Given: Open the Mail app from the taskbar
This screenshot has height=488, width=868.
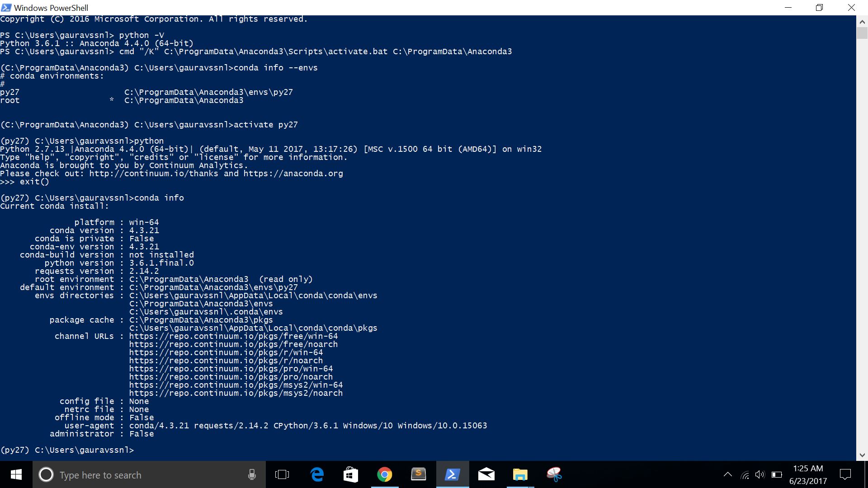Looking at the screenshot, I should 486,474.
